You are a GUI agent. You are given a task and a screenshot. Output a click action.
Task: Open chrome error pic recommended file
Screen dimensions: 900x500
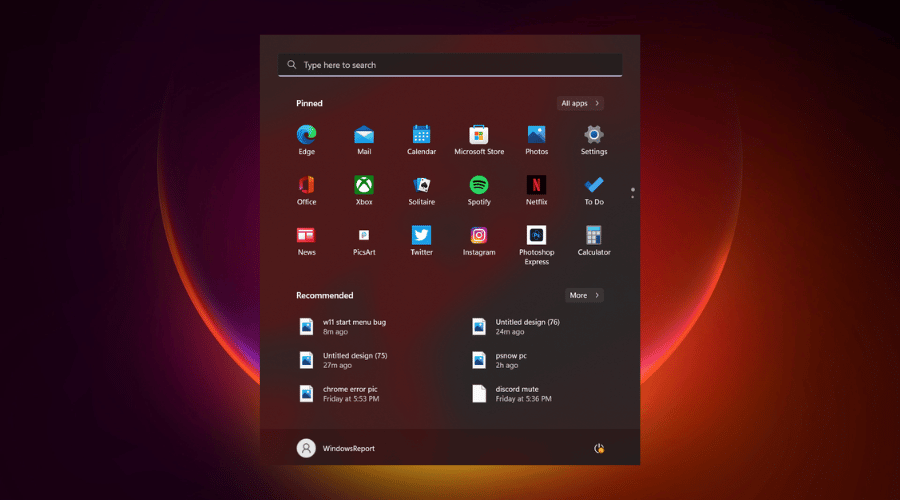(339, 394)
